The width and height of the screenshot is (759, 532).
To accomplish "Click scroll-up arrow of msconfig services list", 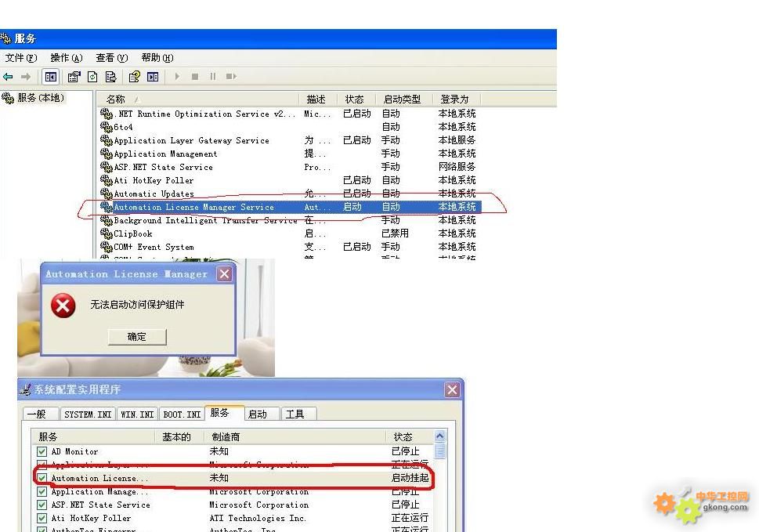I will pyautogui.click(x=440, y=436).
